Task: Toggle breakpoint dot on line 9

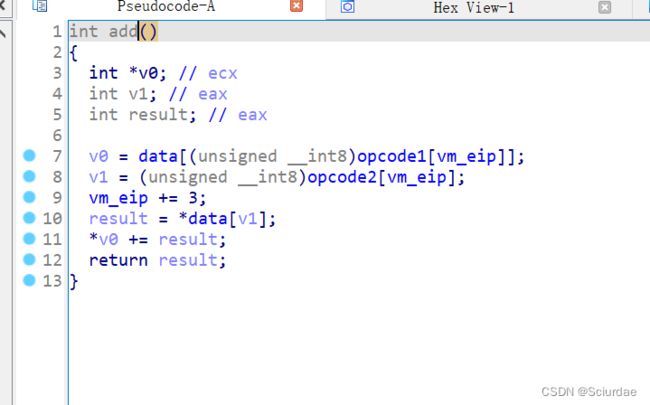Action: pyautogui.click(x=29, y=197)
